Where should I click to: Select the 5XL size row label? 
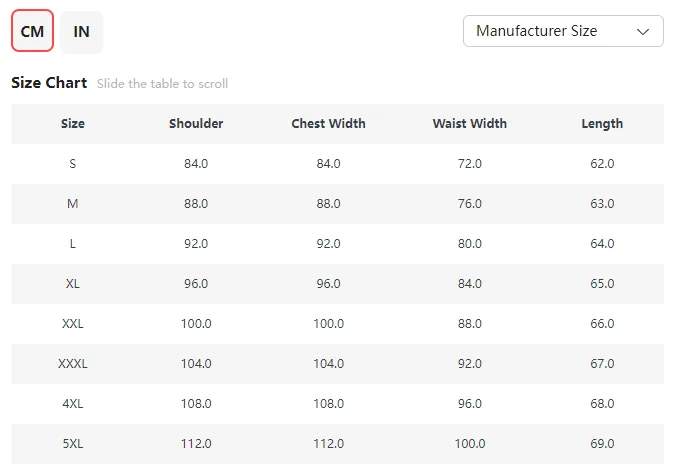point(73,444)
